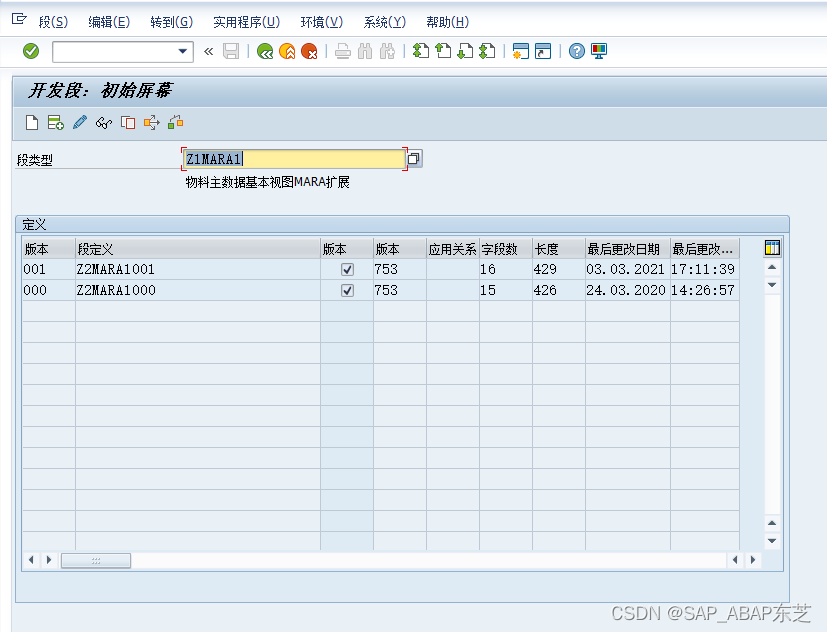
Task: Click inside the Z1MARA1 segment type field
Action: click(290, 158)
